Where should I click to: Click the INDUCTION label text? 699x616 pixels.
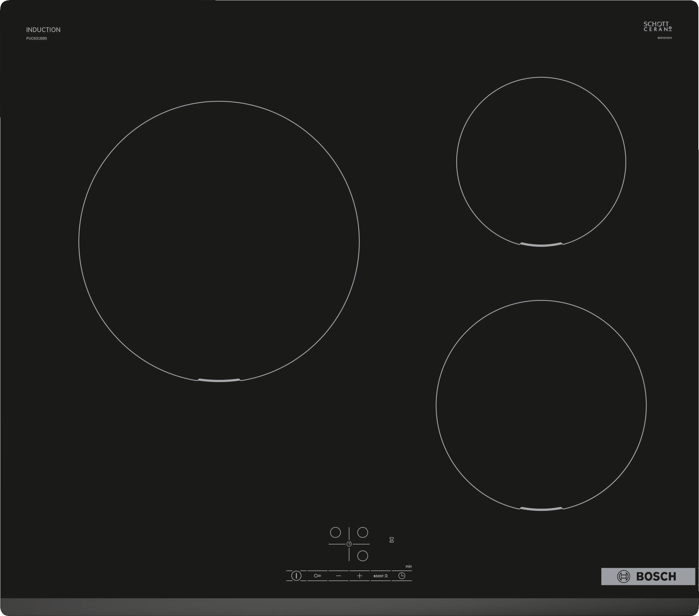(43, 30)
